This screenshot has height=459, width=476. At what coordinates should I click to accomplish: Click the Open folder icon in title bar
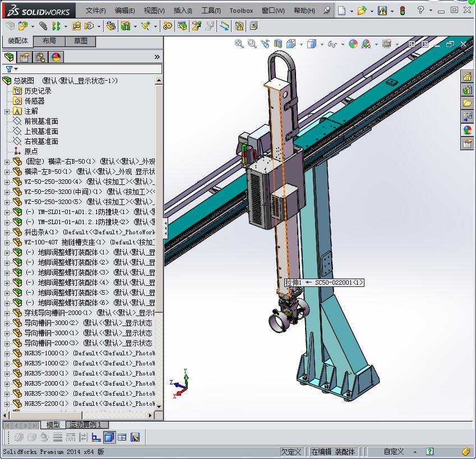tap(362, 11)
